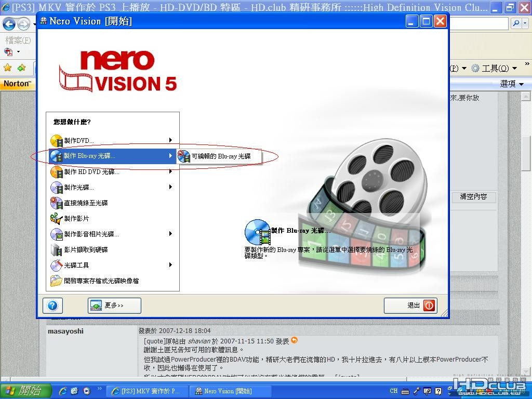Click the orange quote jump icon after 發表
Viewport: 532px width, 399px height.
[x=294, y=340]
